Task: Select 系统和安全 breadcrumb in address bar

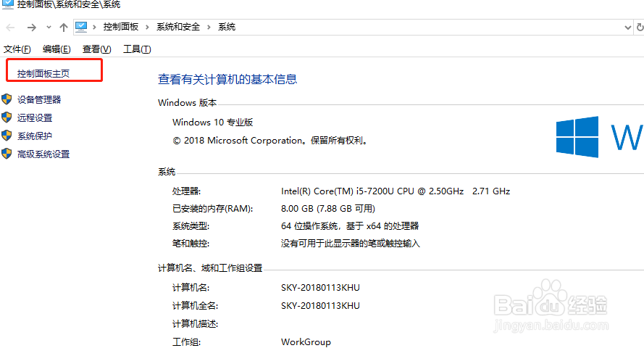Action: 177,27
